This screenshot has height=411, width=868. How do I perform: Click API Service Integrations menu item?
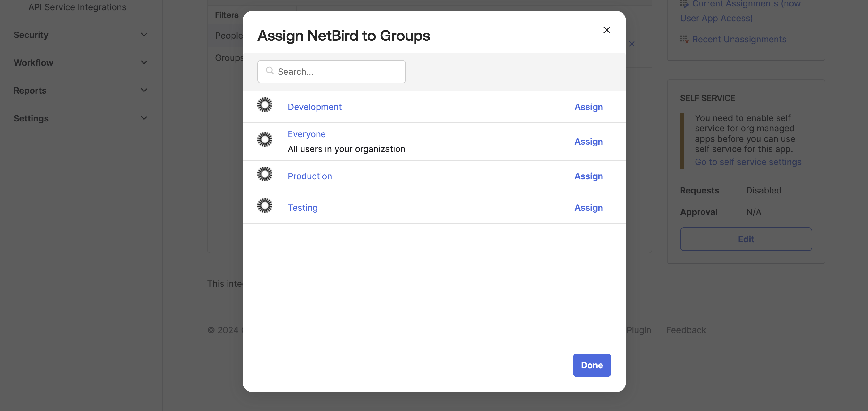pos(78,6)
